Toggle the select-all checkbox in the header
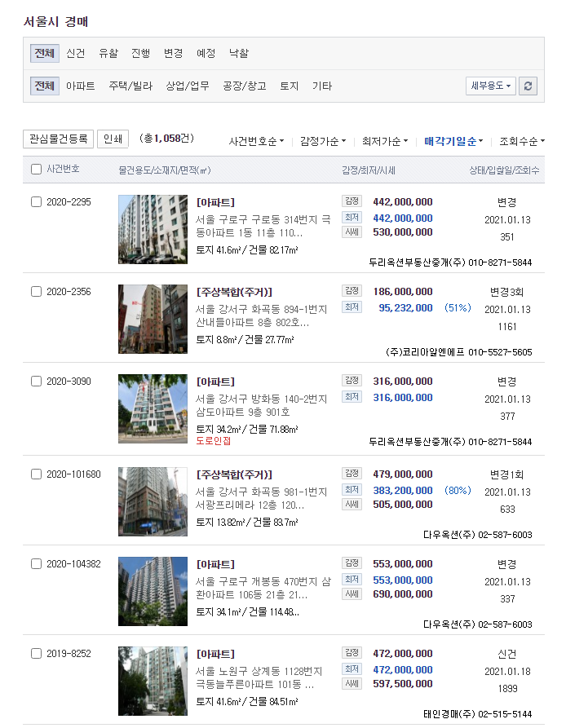Viewport: 566px width, 728px height. (x=36, y=169)
